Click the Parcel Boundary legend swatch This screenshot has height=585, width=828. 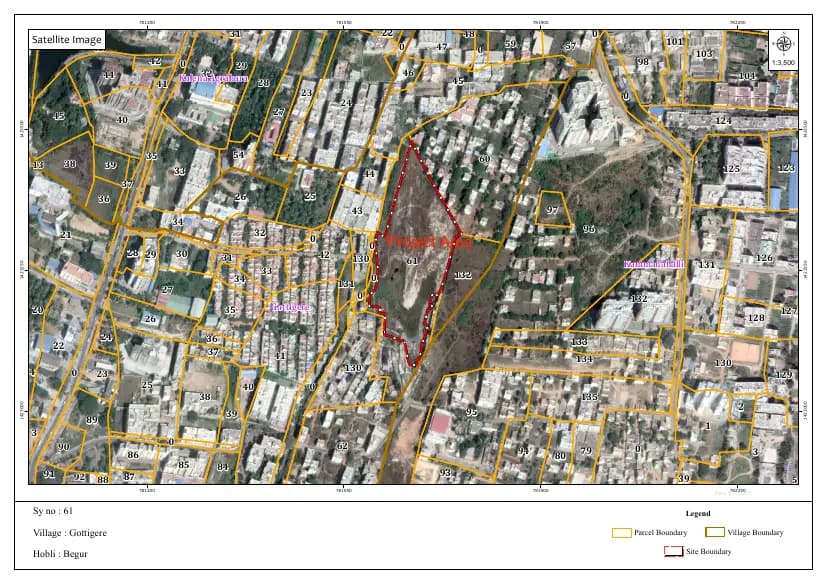click(x=622, y=533)
